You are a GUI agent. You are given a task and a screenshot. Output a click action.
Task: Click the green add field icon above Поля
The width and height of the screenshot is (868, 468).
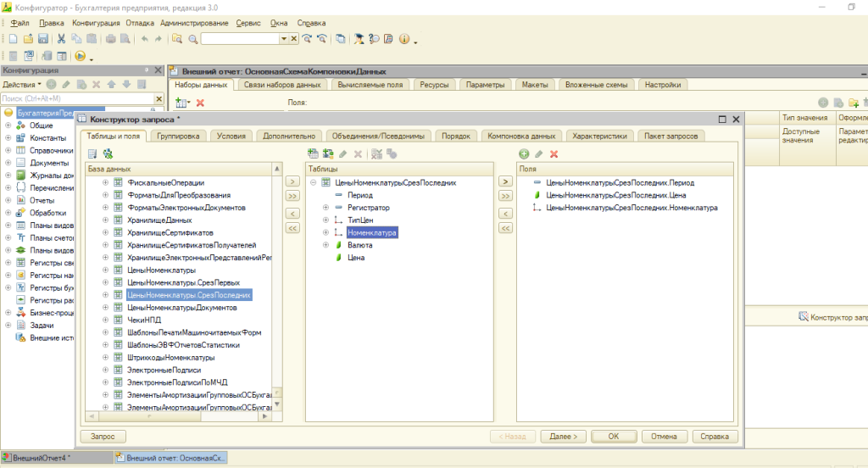click(524, 153)
